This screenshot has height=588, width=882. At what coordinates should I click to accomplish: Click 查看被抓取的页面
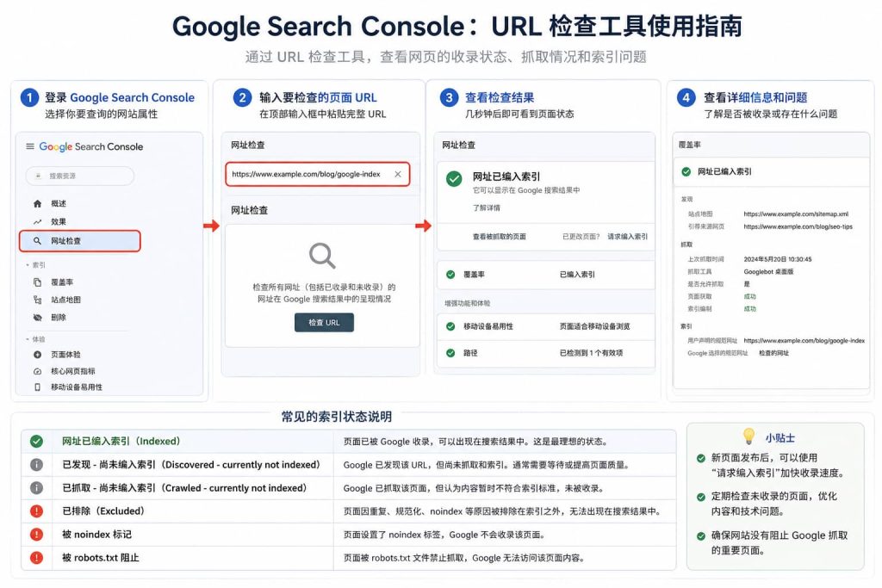point(499,237)
